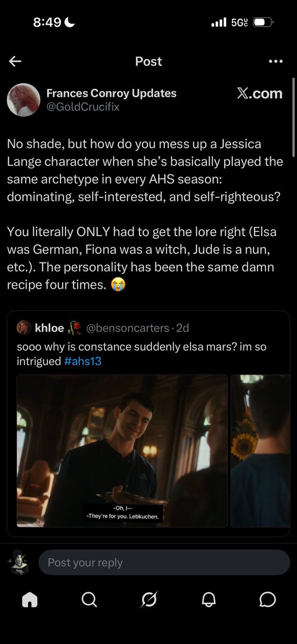Open Frances Conroy Updates display name
297x644 pixels.
(112, 93)
